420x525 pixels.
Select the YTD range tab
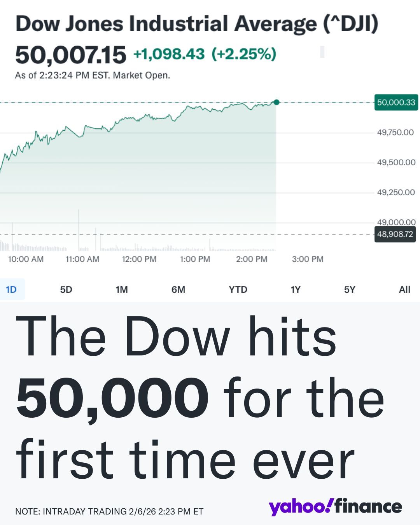[238, 289]
